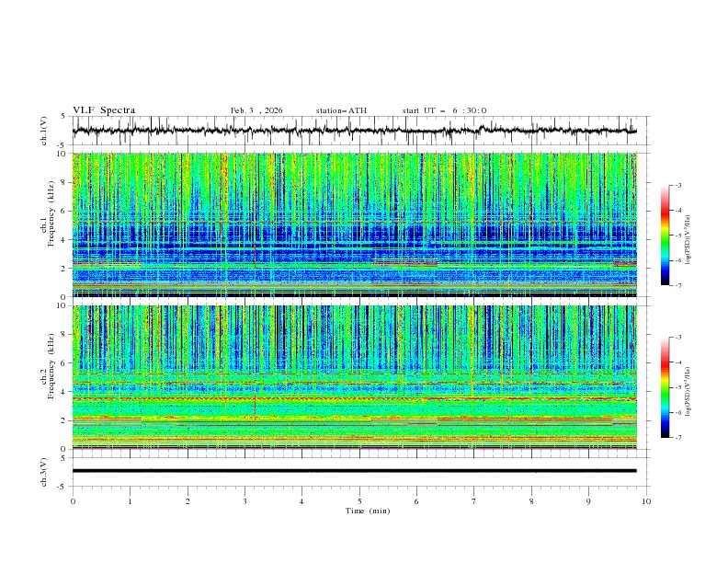
Task: Click the ch.1 spectrogram panel
Action: click(x=355, y=224)
